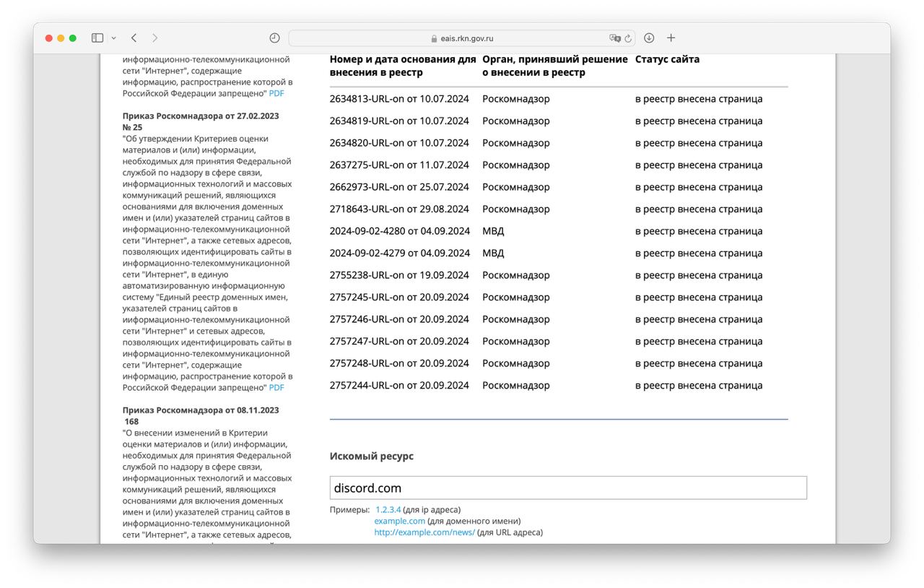The width and height of the screenshot is (924, 588).
Task: Select the 2634813-URL-on registry row
Action: [399, 99]
